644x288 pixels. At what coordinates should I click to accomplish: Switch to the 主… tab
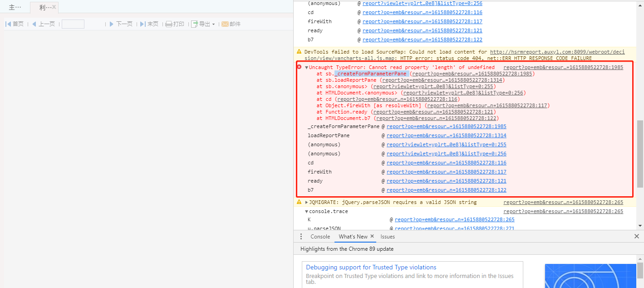[x=15, y=7]
